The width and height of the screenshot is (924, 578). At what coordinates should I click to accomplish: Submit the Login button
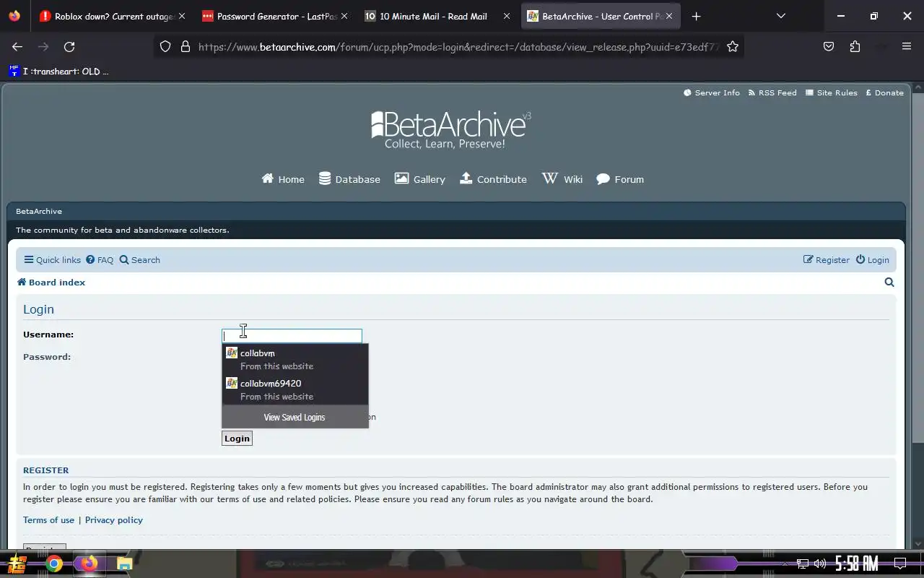pyautogui.click(x=237, y=439)
